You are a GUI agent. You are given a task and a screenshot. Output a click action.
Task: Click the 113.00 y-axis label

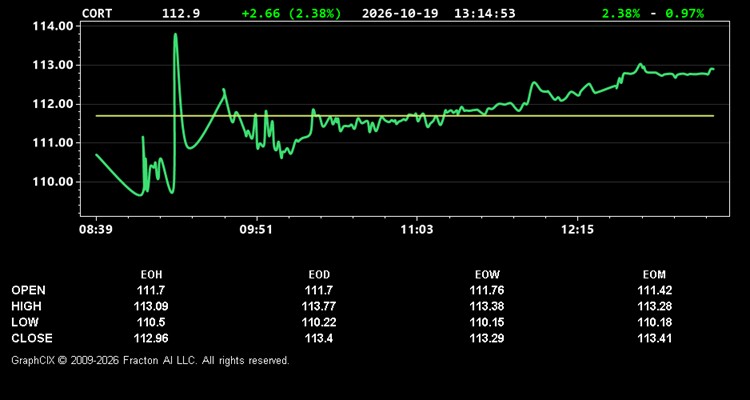53,65
